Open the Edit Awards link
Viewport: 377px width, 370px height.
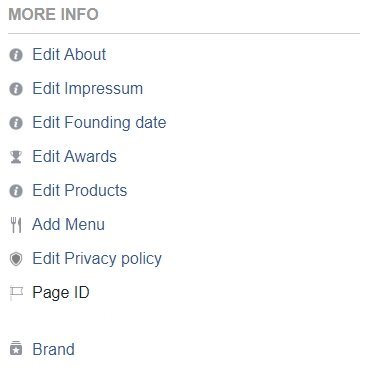click(x=75, y=156)
